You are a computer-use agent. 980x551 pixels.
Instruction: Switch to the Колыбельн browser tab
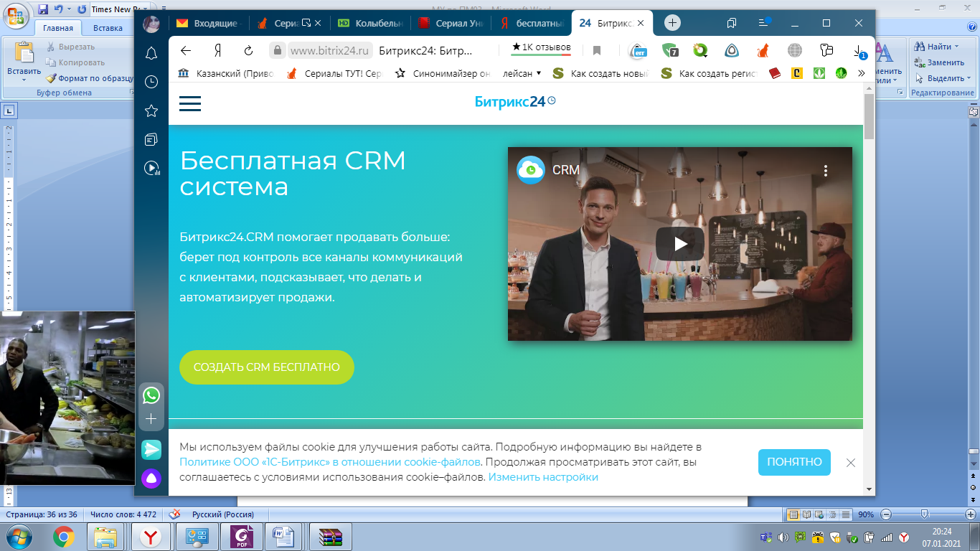point(370,23)
